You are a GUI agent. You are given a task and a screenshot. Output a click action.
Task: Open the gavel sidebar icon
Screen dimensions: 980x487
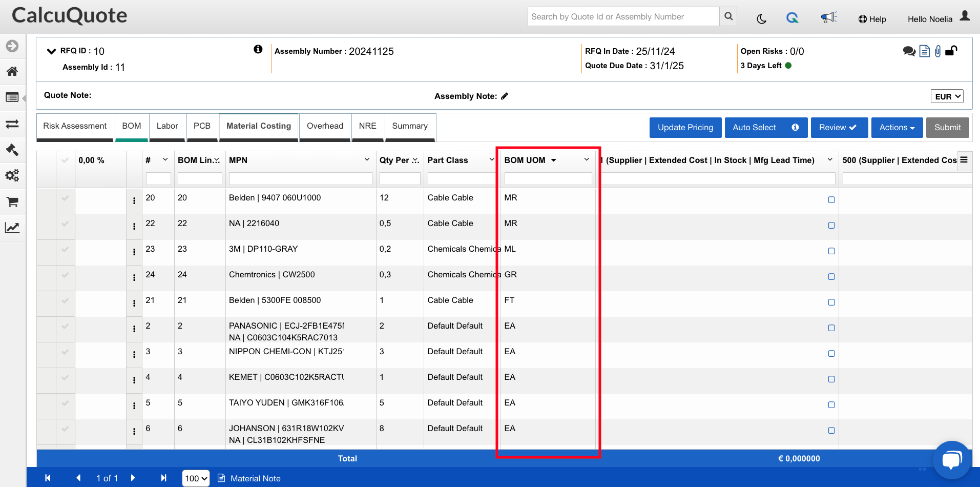pyautogui.click(x=12, y=150)
